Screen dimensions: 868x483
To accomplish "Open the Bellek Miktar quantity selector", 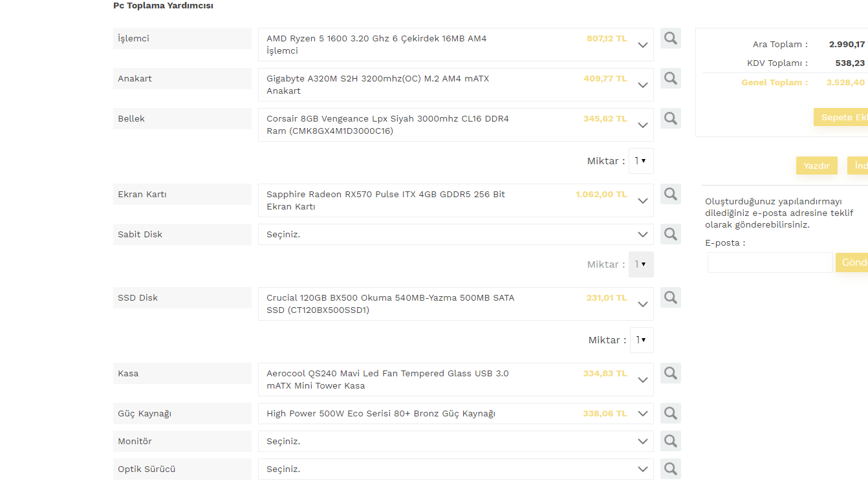I will (641, 161).
